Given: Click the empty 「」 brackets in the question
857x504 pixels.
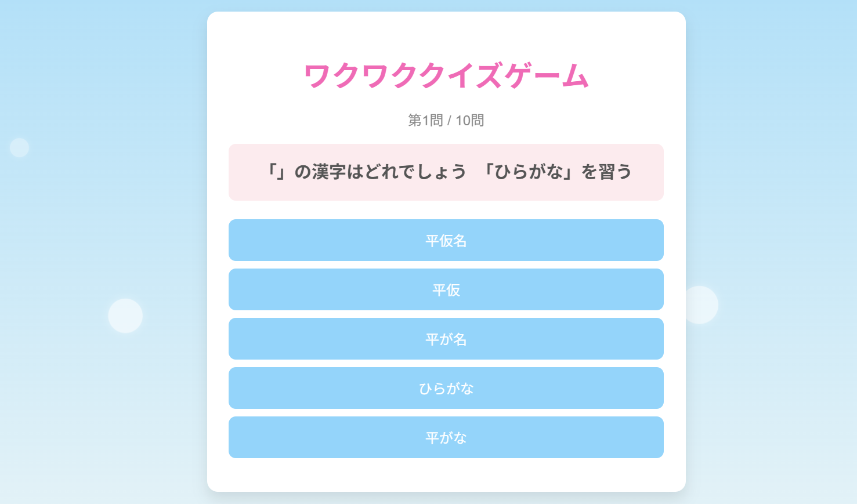Looking at the screenshot, I should pos(275,172).
